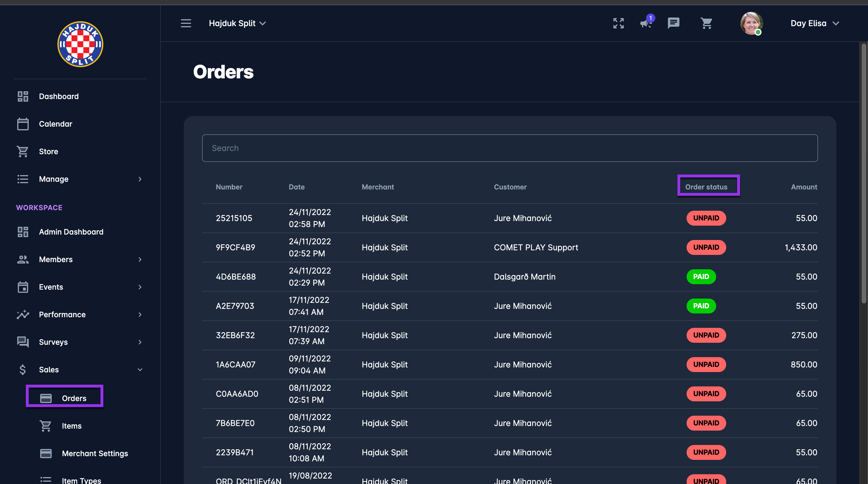Click the orders Search field

pos(509,148)
